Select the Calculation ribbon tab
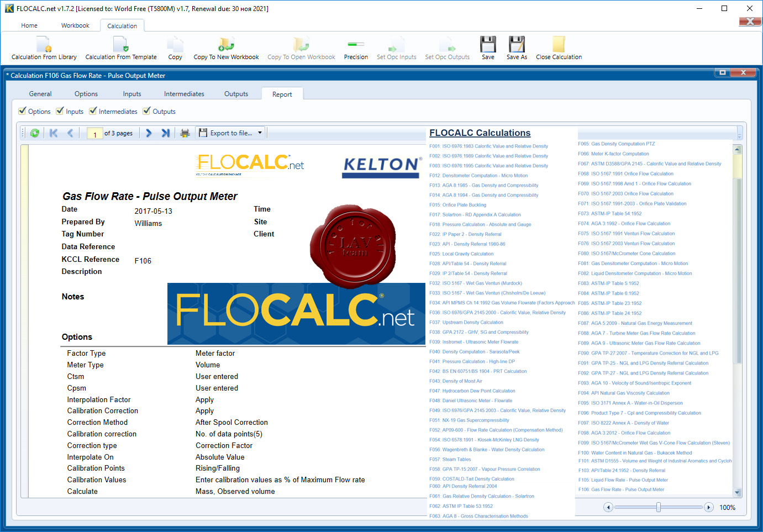 pos(122,26)
